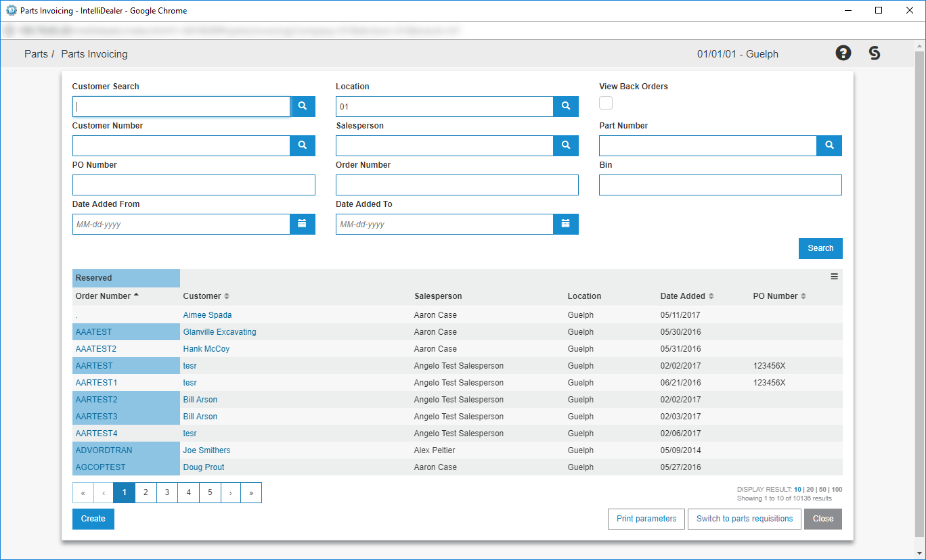This screenshot has width=926, height=560.
Task: Click the Location input field
Action: [445, 106]
